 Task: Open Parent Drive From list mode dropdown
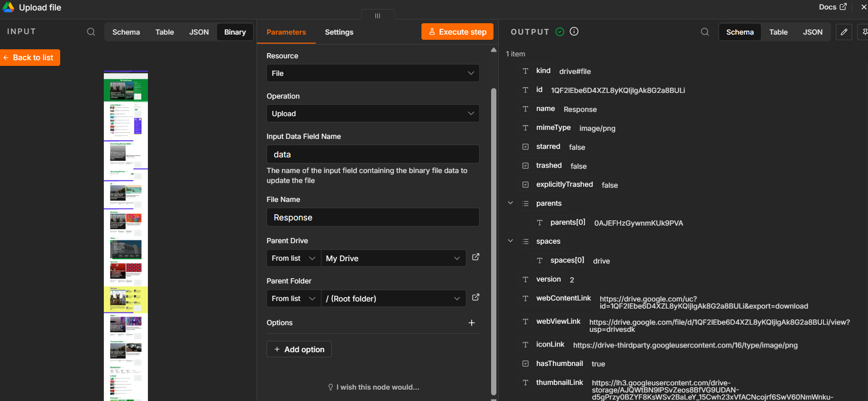point(294,258)
